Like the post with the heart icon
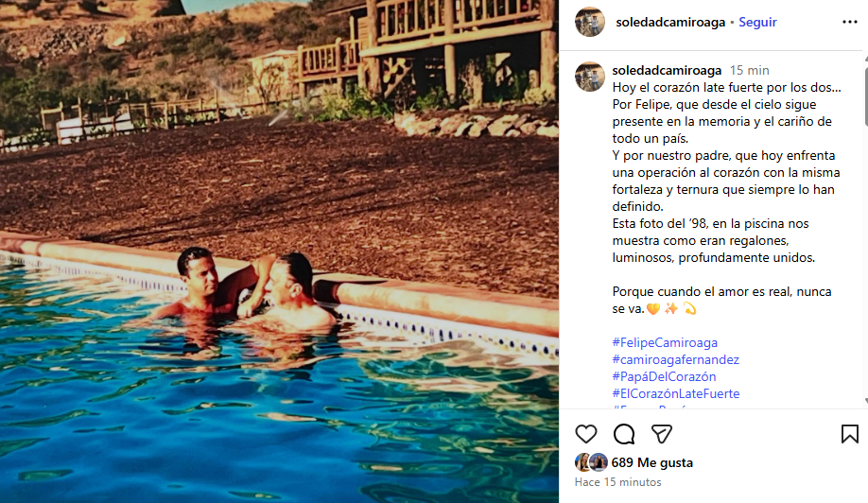868x503 pixels. click(585, 434)
